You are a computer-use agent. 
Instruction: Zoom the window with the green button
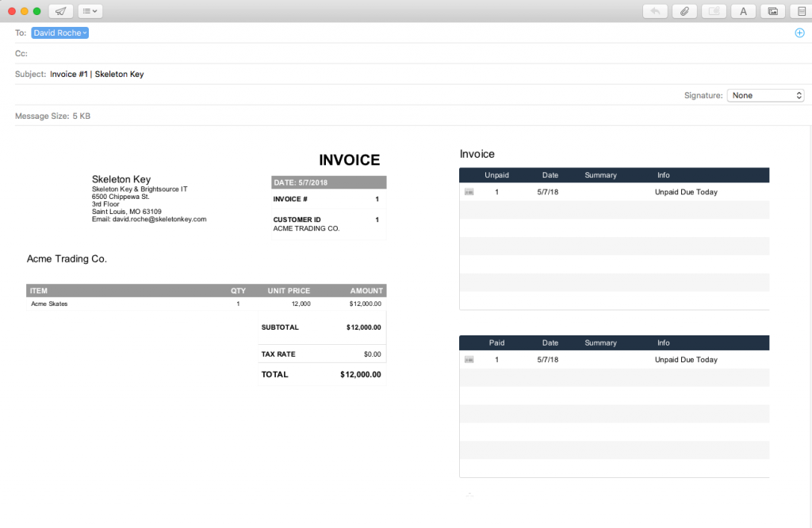(x=36, y=11)
